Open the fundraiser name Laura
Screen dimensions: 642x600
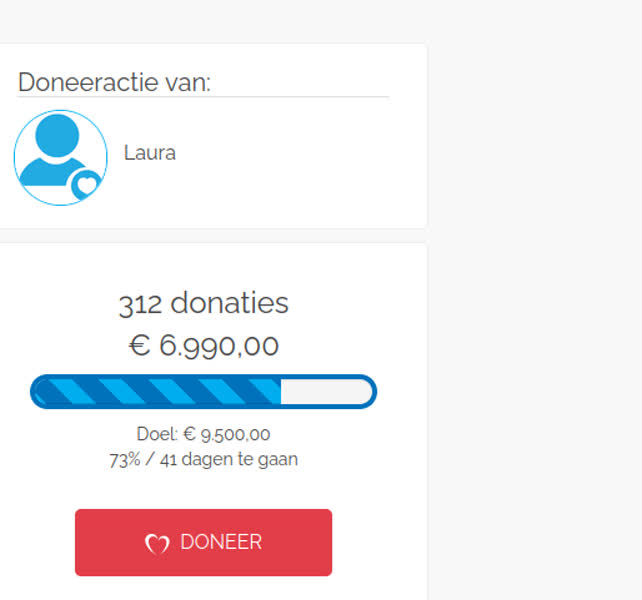click(x=150, y=153)
